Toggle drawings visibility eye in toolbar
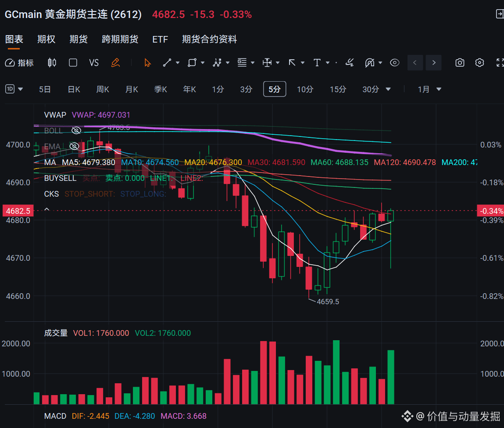Image resolution: width=504 pixels, height=428 pixels. pyautogui.click(x=395, y=63)
